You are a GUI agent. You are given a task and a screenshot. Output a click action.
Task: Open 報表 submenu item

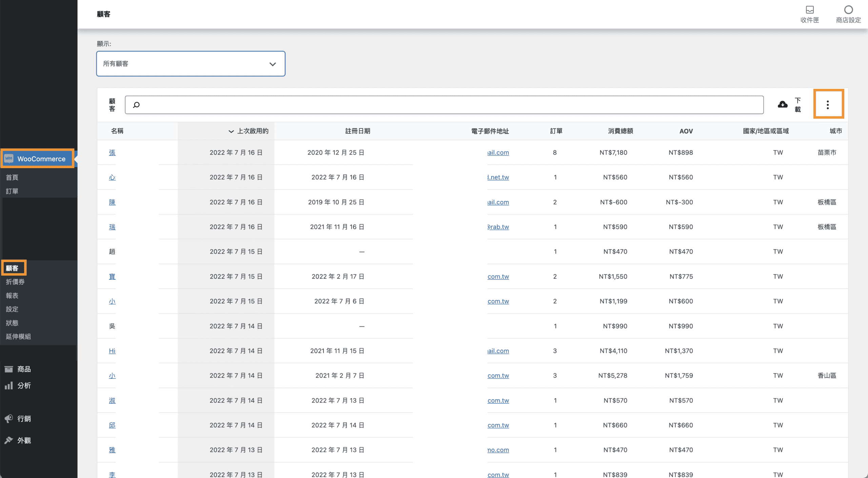point(12,295)
